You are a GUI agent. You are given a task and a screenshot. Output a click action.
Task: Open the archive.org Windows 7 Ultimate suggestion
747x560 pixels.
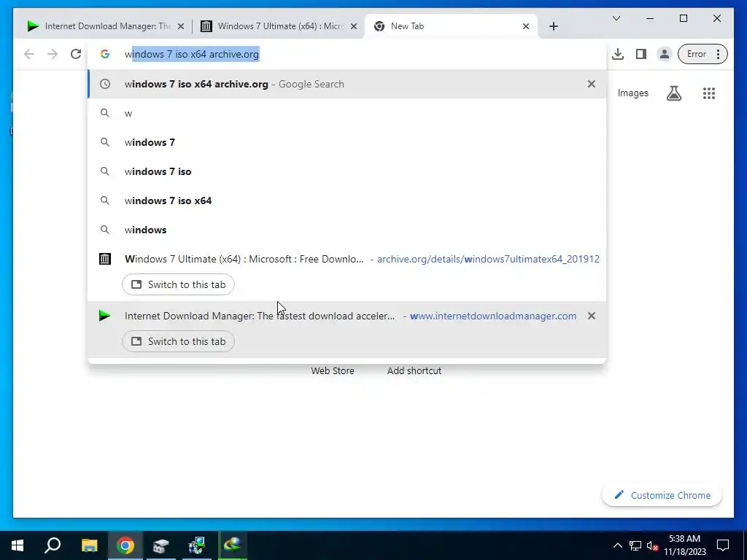pos(347,259)
